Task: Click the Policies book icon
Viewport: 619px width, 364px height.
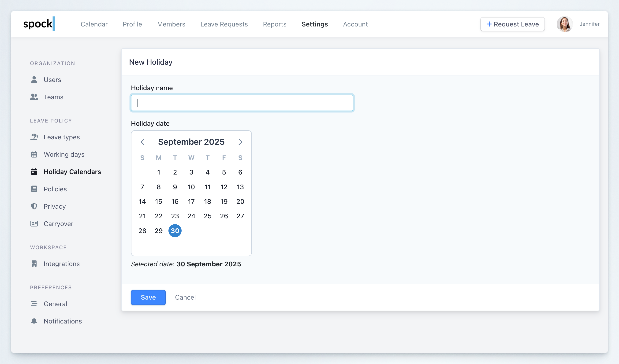Action: [34, 189]
